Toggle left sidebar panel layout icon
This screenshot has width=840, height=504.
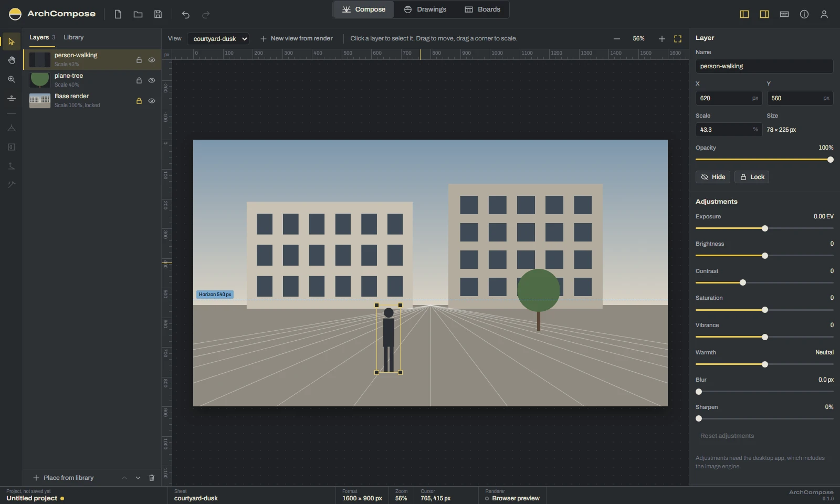click(x=744, y=14)
